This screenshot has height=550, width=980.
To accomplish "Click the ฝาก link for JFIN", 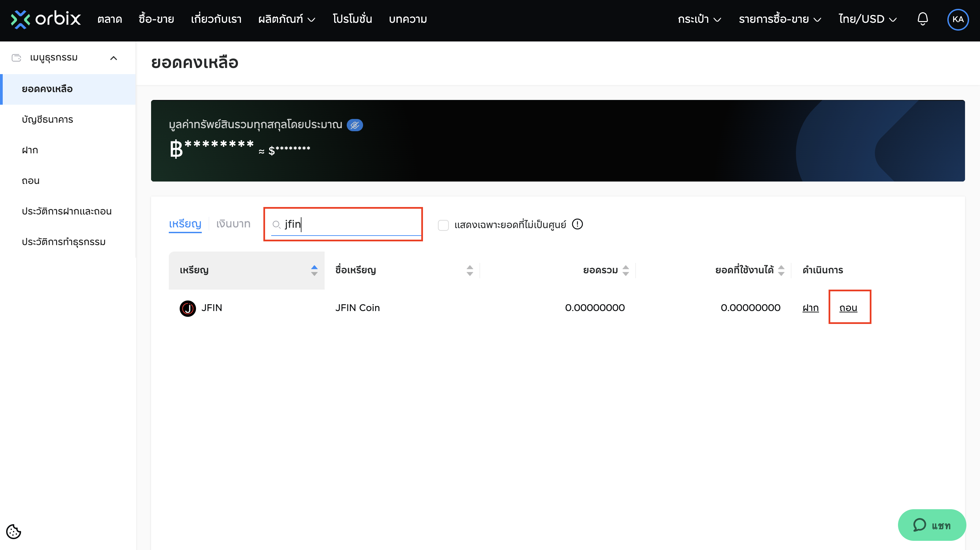I will coord(810,308).
